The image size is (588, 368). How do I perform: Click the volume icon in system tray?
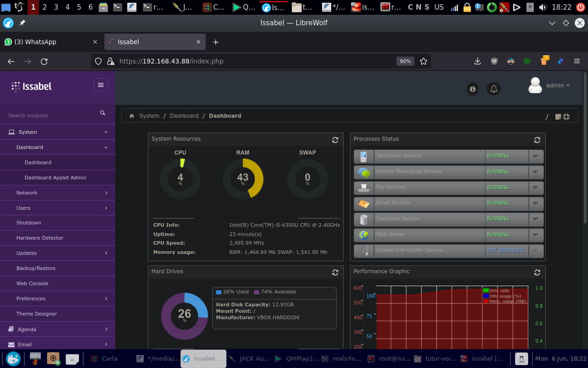pyautogui.click(x=543, y=7)
